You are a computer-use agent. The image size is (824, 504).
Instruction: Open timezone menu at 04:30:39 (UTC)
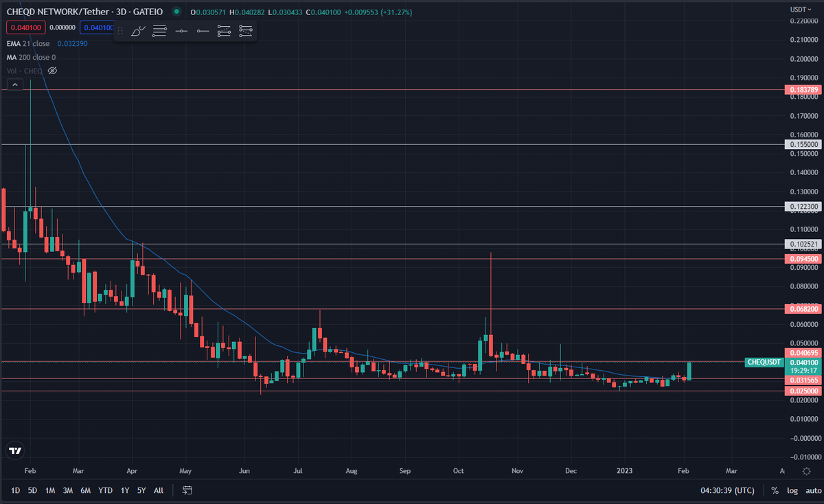[727, 490]
